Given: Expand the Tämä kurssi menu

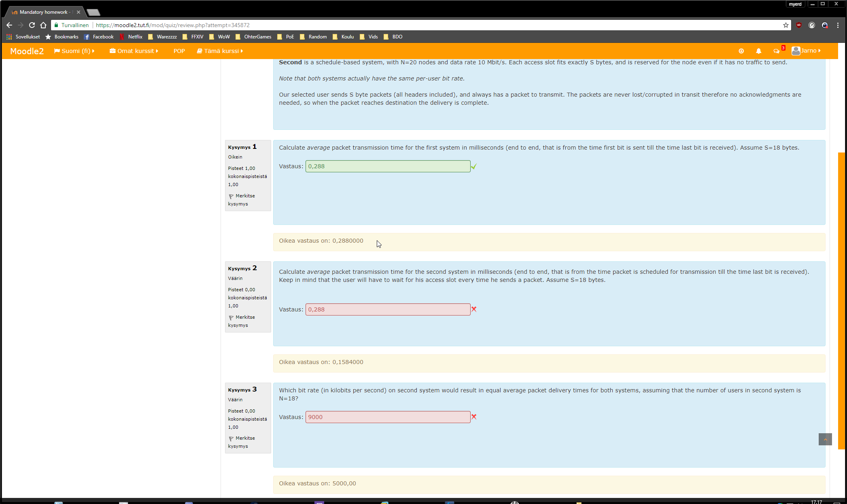Looking at the screenshot, I should (x=220, y=51).
